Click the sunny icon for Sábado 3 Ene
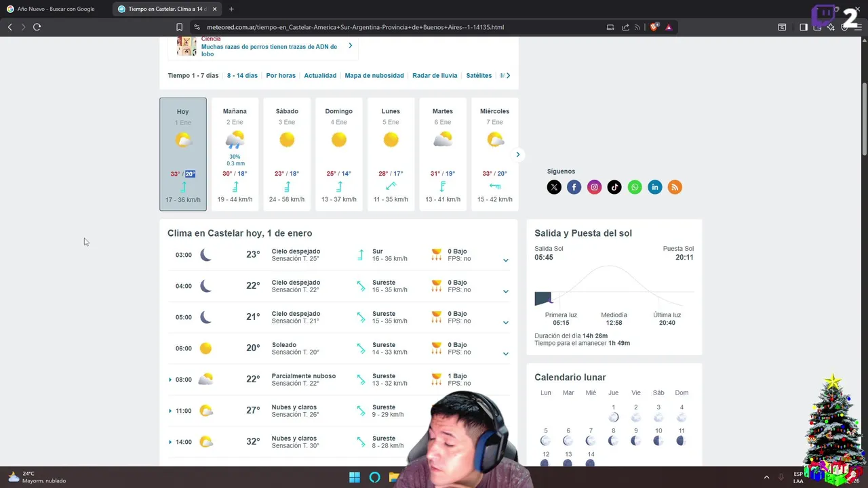Image resolution: width=868 pixels, height=488 pixels. tap(287, 140)
